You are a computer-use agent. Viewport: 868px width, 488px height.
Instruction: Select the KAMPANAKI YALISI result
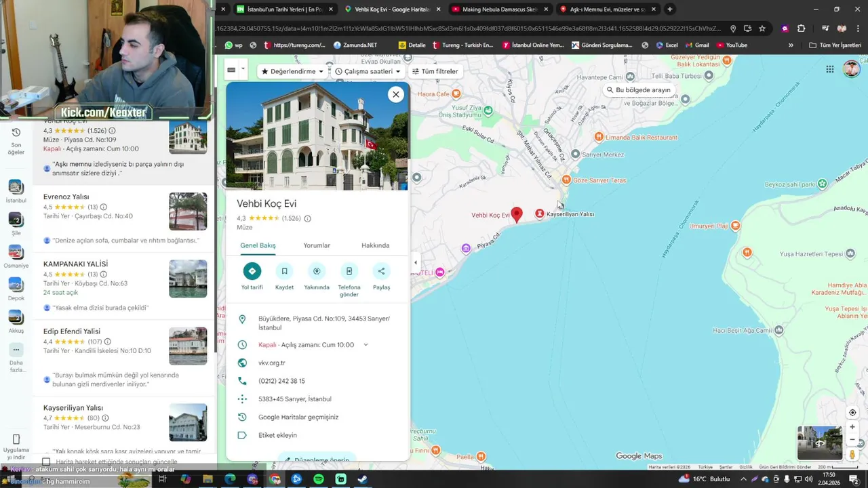[125, 285]
